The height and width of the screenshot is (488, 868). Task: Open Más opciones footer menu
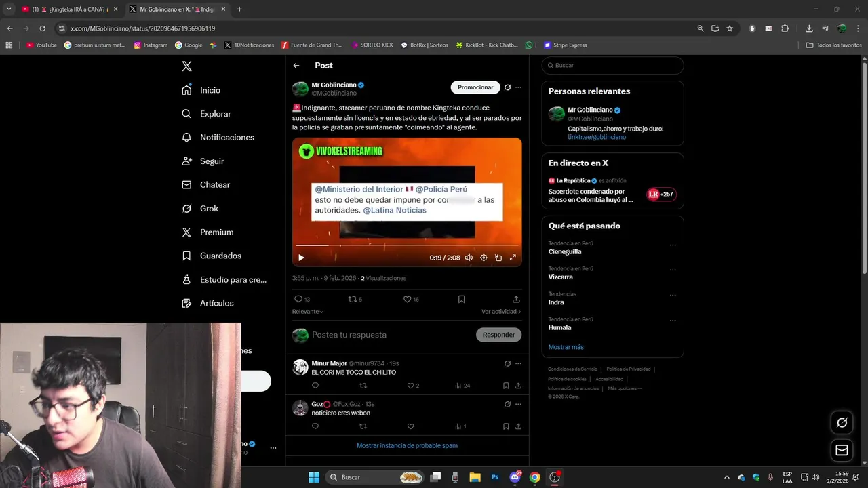coord(625,388)
